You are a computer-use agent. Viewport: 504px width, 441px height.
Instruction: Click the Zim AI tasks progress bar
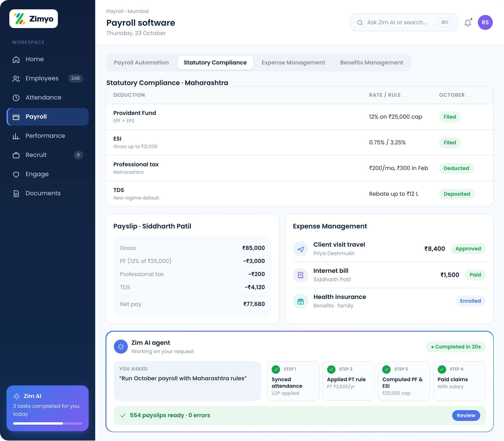coord(47,423)
